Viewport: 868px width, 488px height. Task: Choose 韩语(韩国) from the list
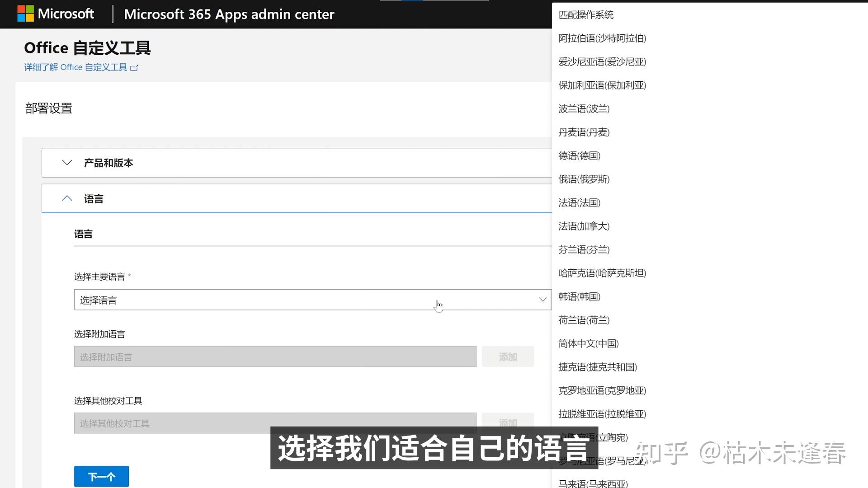580,297
